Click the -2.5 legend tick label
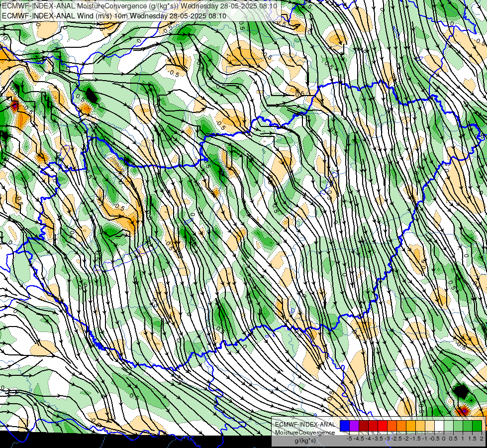 (x=396, y=439)
